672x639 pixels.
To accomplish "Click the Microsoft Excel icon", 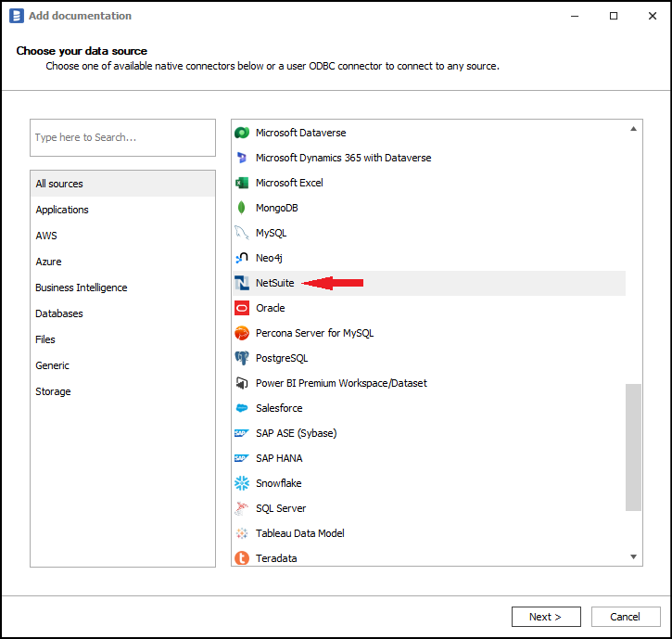I will (242, 183).
